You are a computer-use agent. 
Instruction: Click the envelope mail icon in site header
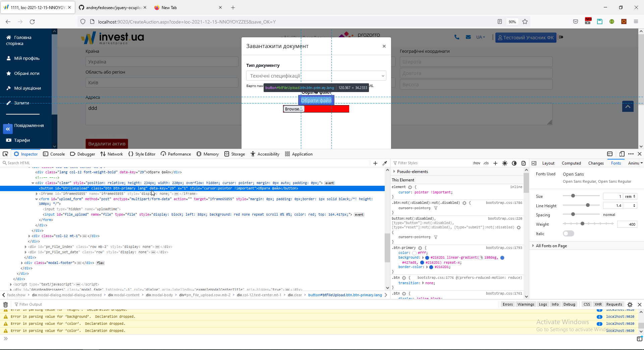tap(468, 37)
